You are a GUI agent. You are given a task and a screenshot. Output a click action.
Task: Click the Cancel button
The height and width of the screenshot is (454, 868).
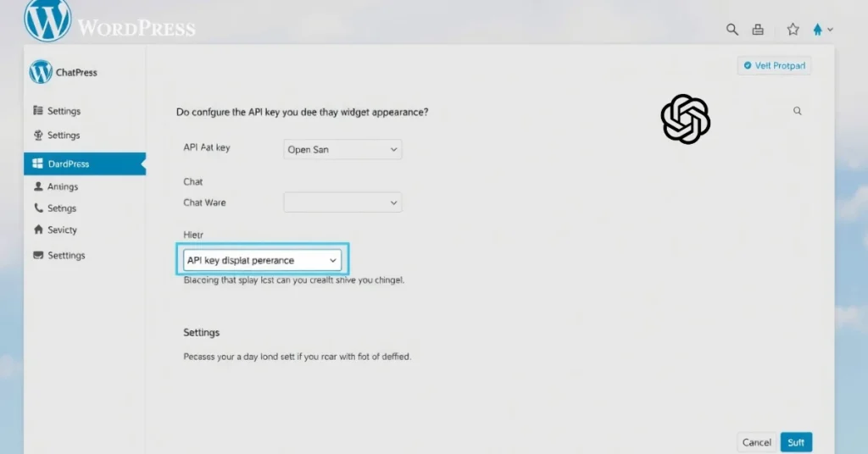(x=756, y=442)
